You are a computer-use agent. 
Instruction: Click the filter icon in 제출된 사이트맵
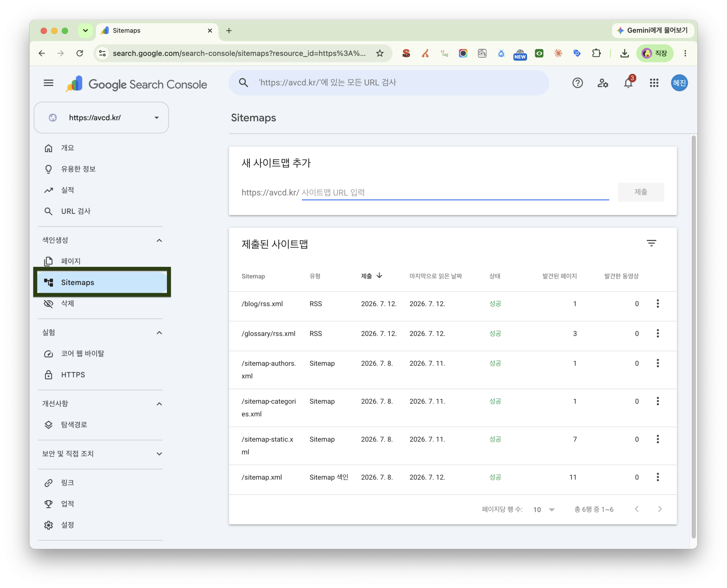pos(651,243)
